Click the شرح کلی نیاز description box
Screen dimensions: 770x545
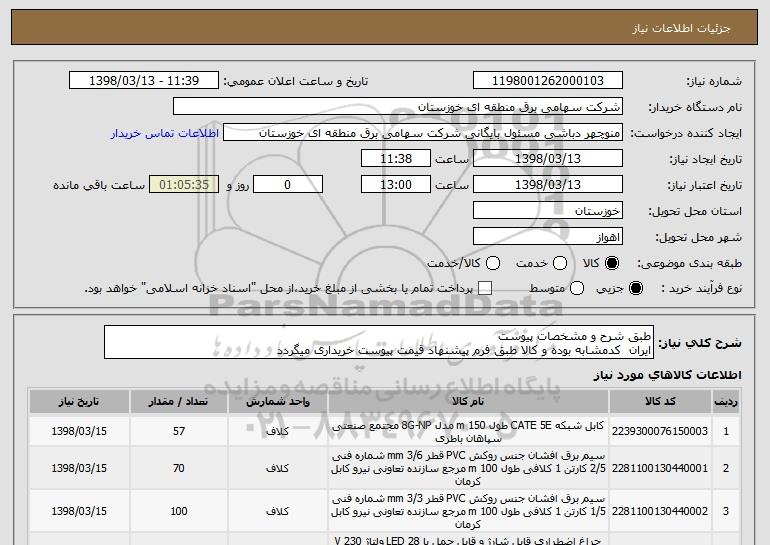(379, 342)
